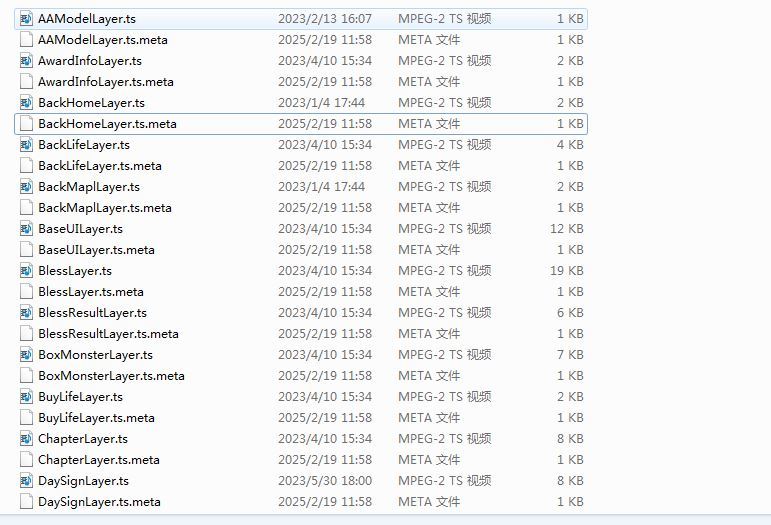Click the BackLifeLayer.ts.meta file name
The height and width of the screenshot is (525, 771).
coord(99,166)
